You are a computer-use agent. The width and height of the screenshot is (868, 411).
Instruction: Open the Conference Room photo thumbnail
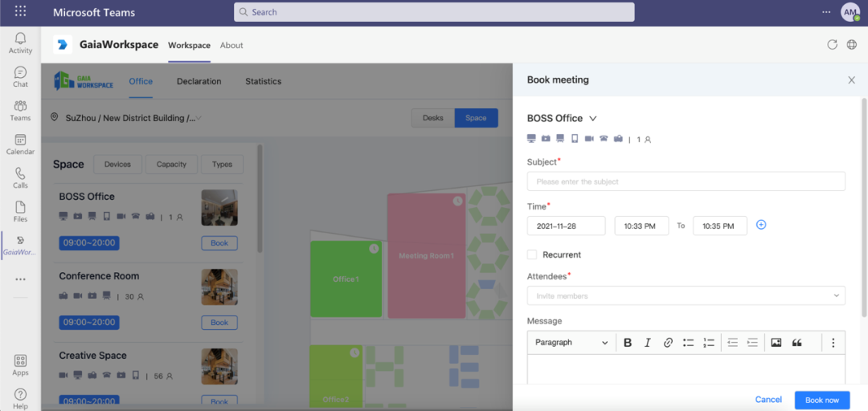click(219, 287)
